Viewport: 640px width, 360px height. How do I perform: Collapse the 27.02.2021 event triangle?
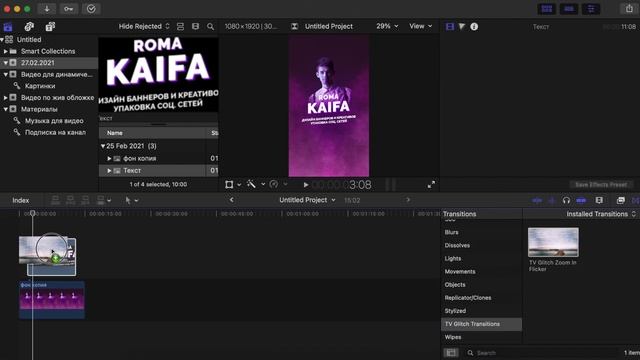[6, 63]
